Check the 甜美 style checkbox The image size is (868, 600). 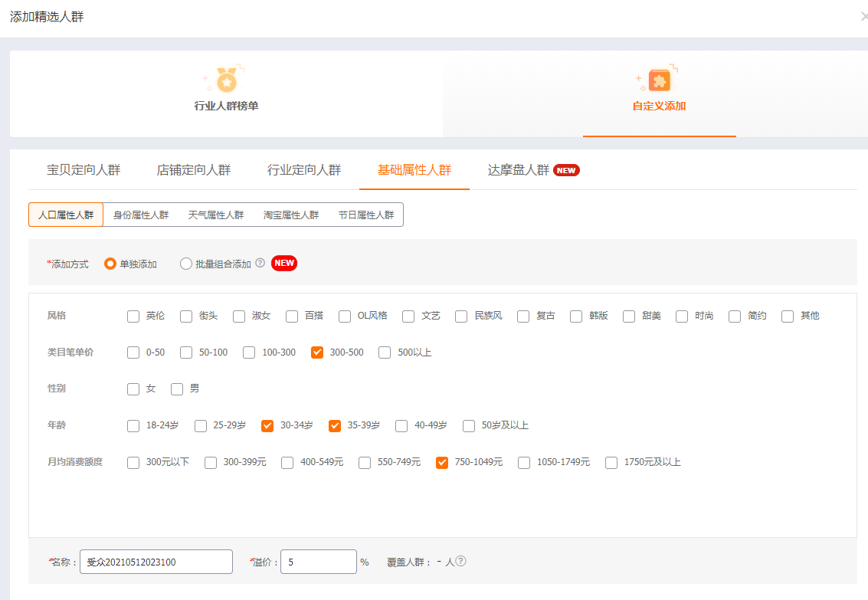(629, 316)
